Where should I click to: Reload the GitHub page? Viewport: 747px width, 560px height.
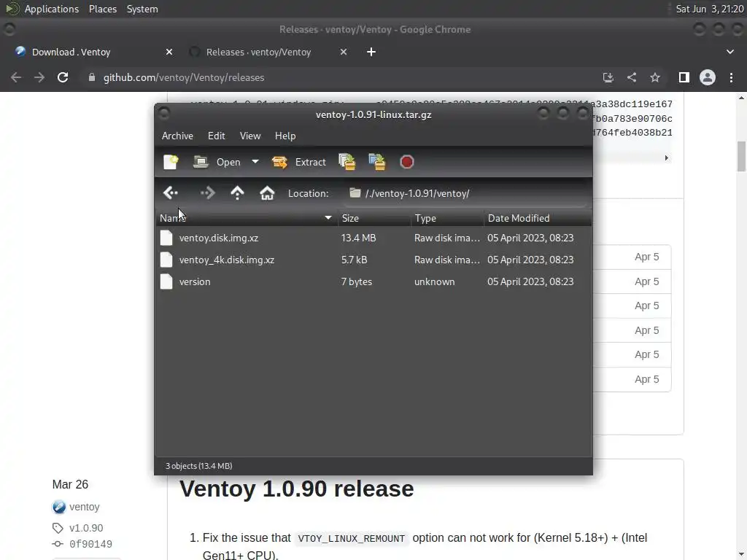pos(63,77)
